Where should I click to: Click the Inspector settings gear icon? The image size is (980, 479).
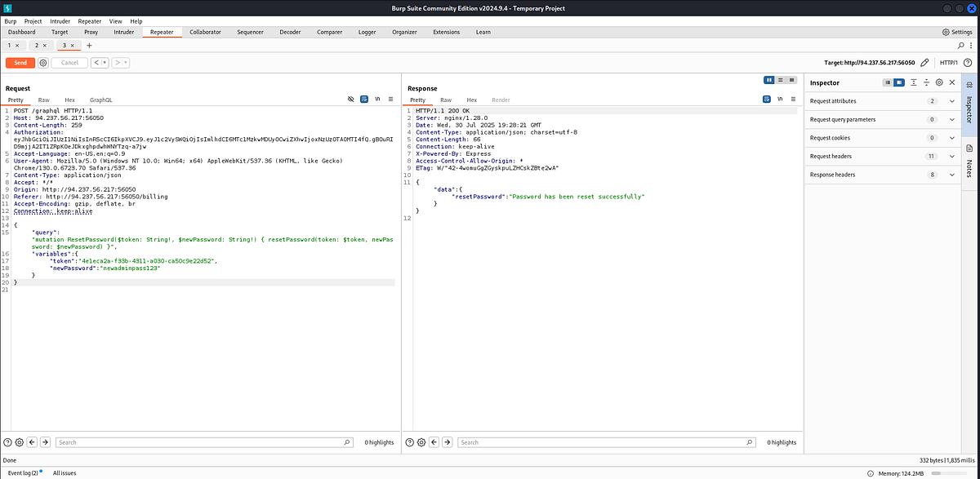(939, 82)
